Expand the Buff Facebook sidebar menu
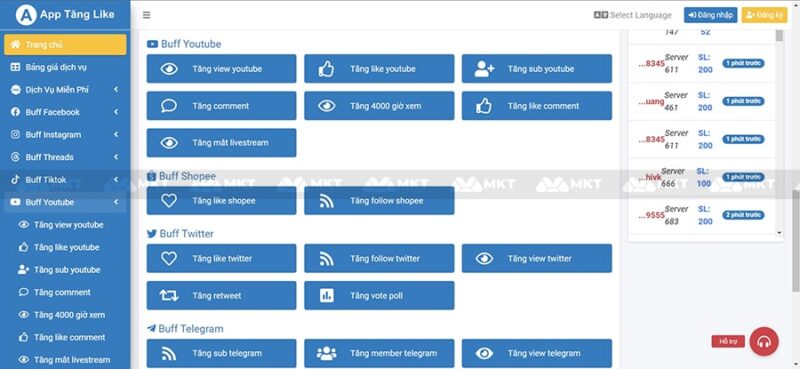Screen dimensions: 800x369 click(x=65, y=112)
